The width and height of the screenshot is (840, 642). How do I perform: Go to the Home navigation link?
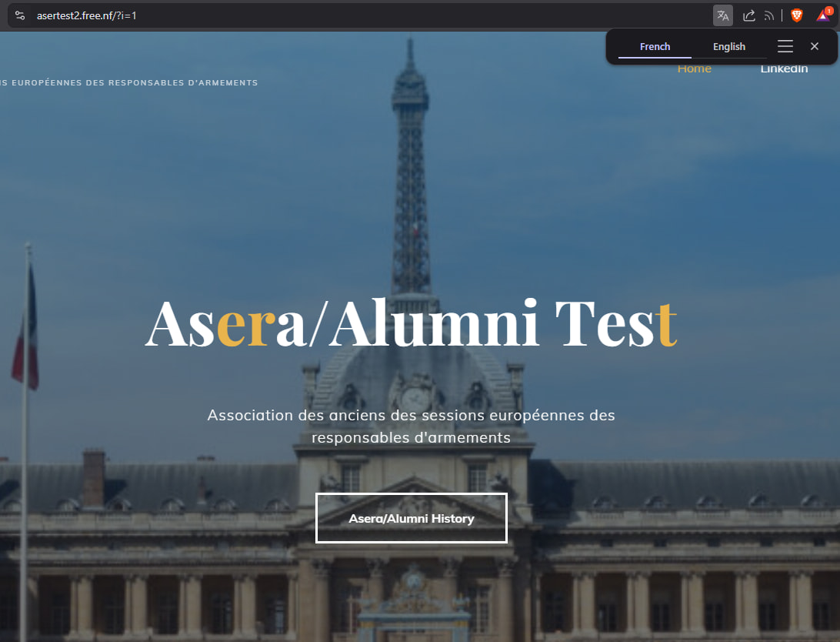pos(695,69)
